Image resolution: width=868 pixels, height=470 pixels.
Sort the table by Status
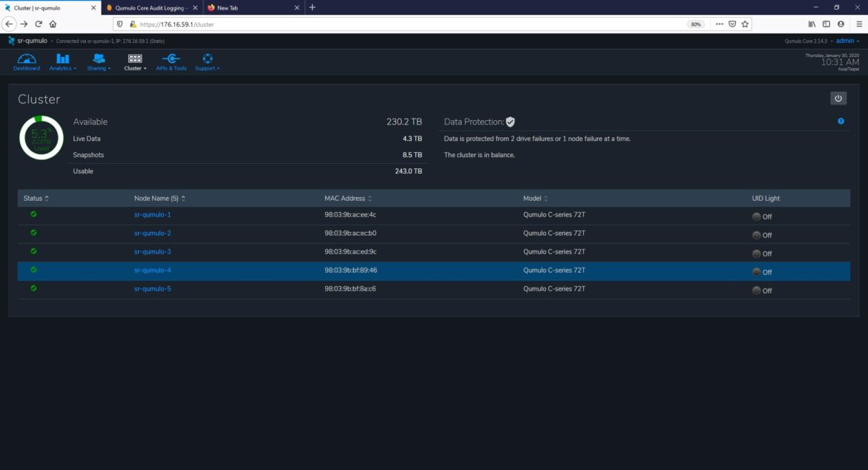tap(36, 199)
